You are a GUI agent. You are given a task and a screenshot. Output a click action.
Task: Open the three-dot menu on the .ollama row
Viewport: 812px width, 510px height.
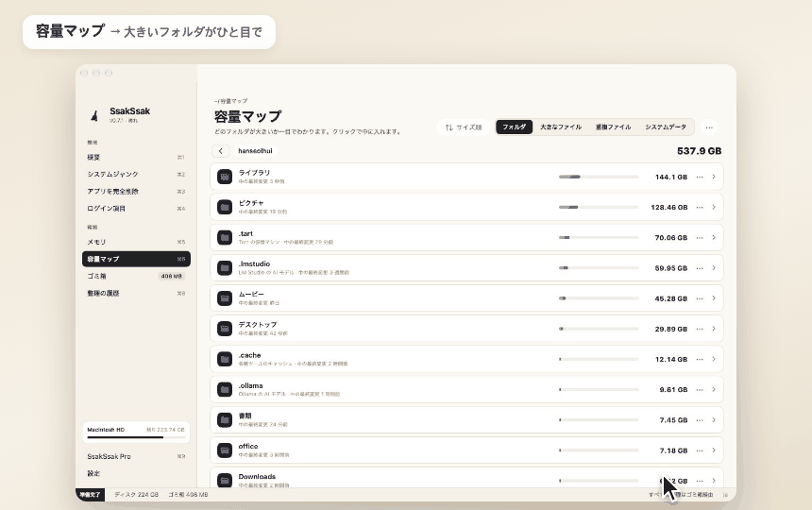pyautogui.click(x=700, y=389)
